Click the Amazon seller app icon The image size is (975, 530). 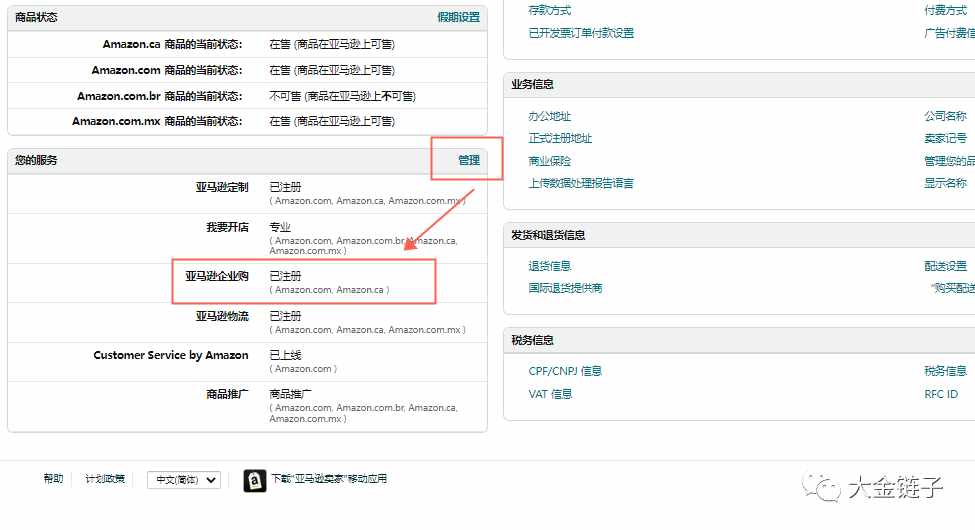tap(254, 480)
